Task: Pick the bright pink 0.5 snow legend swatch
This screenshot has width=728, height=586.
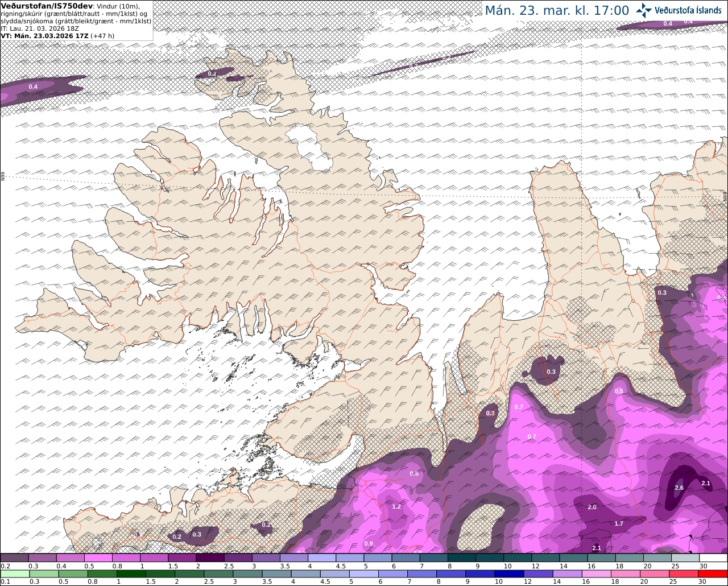Action: 98,558
